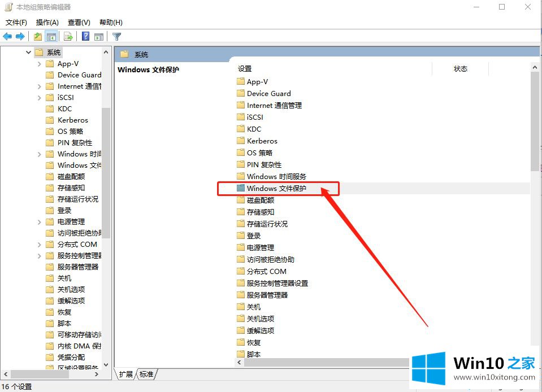This screenshot has width=542, height=392.
Task: Select Windows 文件保护 in the settings list
Action: [276, 189]
